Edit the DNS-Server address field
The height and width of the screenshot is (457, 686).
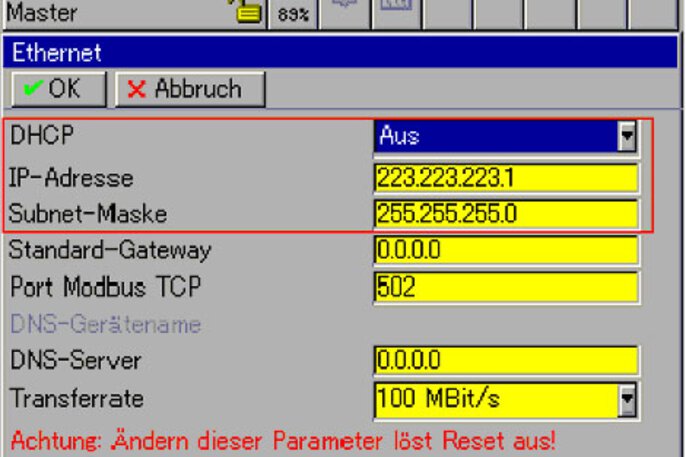pos(506,360)
